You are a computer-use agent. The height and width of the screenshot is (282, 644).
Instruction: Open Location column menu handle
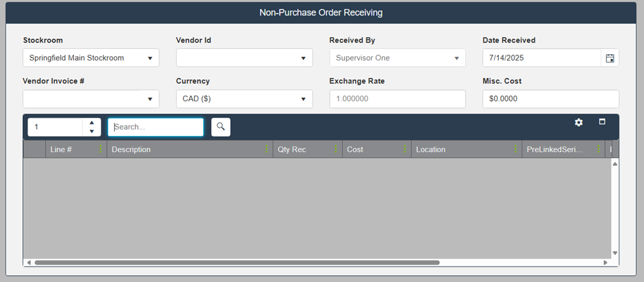(x=516, y=150)
